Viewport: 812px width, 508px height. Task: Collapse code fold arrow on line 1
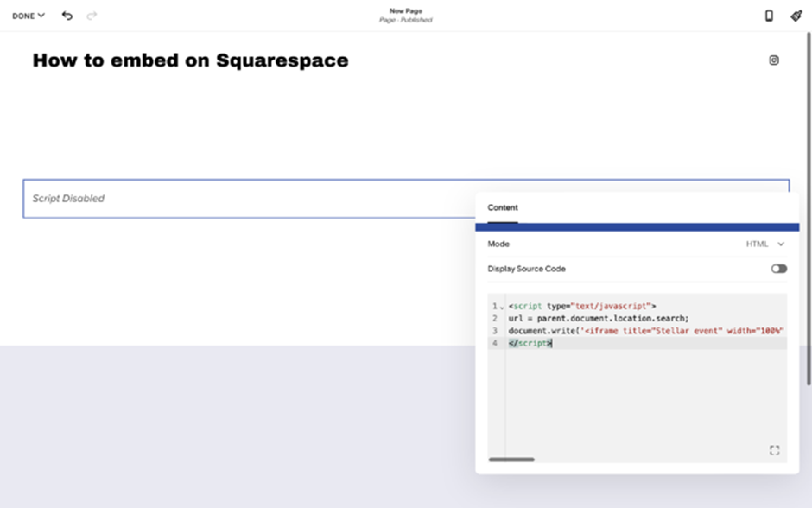(502, 307)
